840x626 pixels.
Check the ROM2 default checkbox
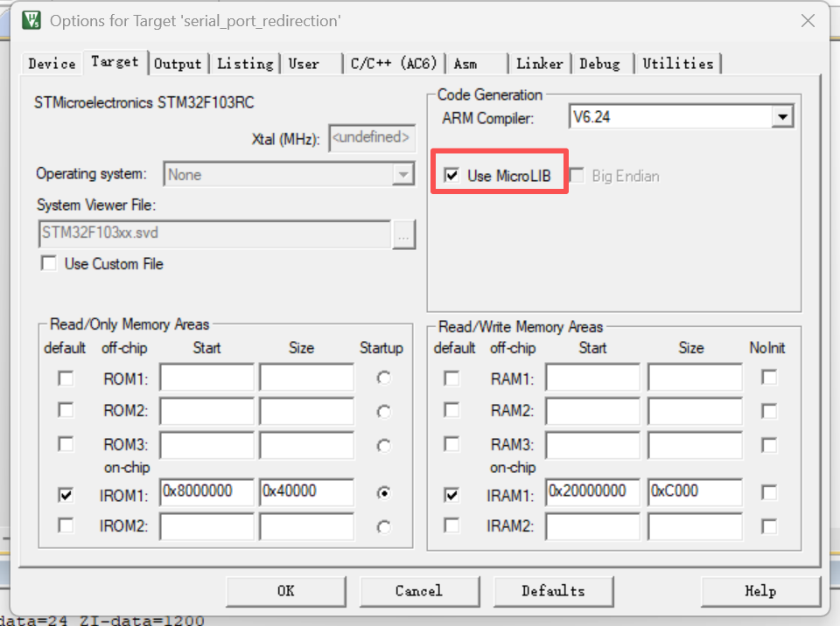click(66, 410)
